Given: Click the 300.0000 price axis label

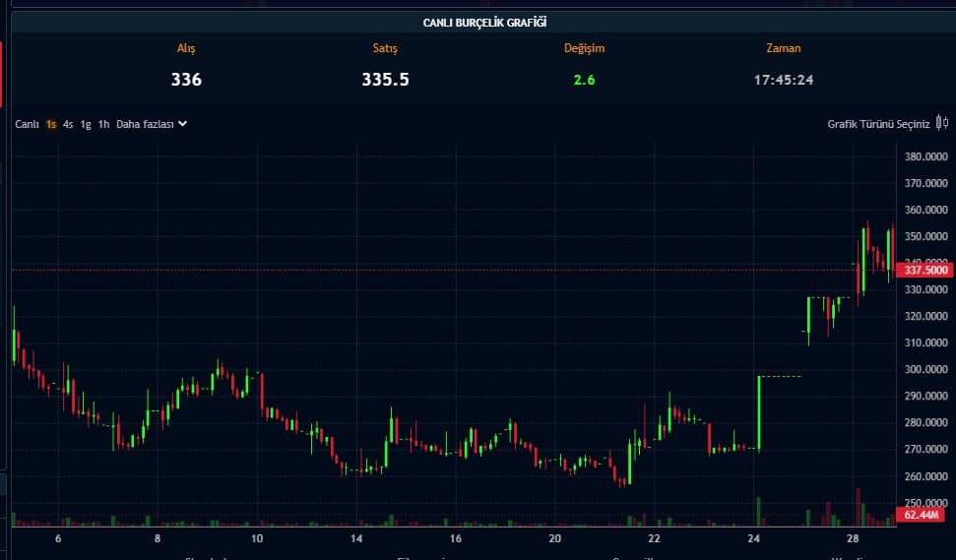Looking at the screenshot, I should [x=925, y=369].
